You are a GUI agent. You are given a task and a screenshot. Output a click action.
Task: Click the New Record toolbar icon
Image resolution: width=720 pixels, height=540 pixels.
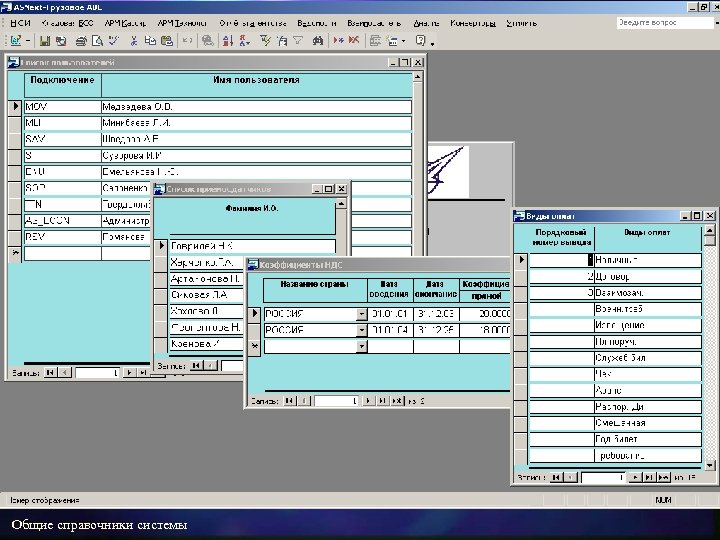[337, 40]
